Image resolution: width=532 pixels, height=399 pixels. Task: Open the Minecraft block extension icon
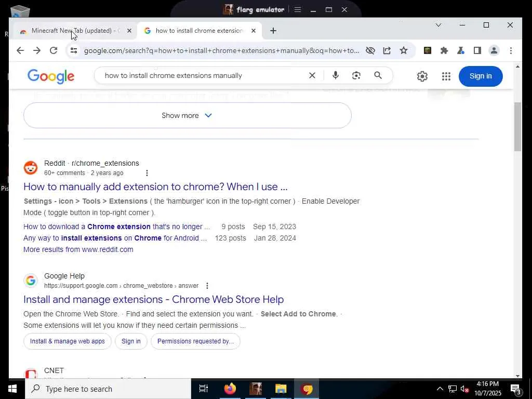pyautogui.click(x=428, y=50)
